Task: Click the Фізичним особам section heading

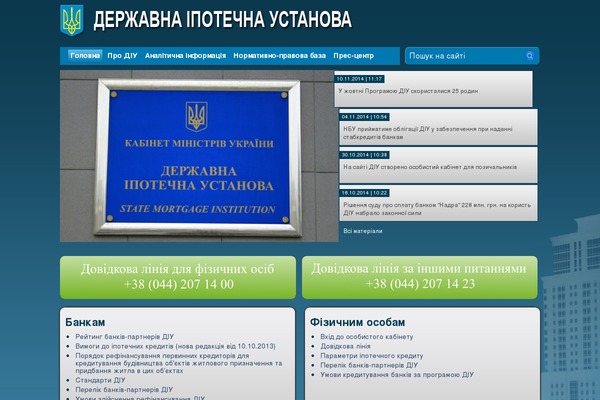Action: coord(357,322)
